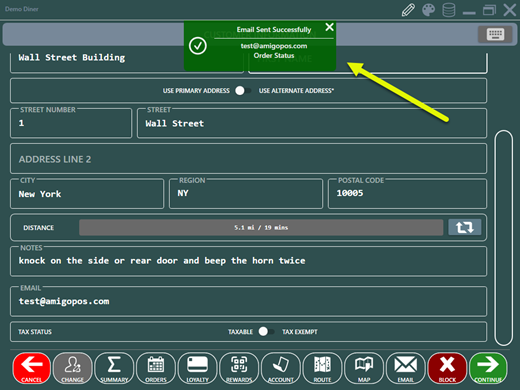Click the distance bar showing 5.1 mi
The height and width of the screenshot is (390, 520).
point(261,227)
